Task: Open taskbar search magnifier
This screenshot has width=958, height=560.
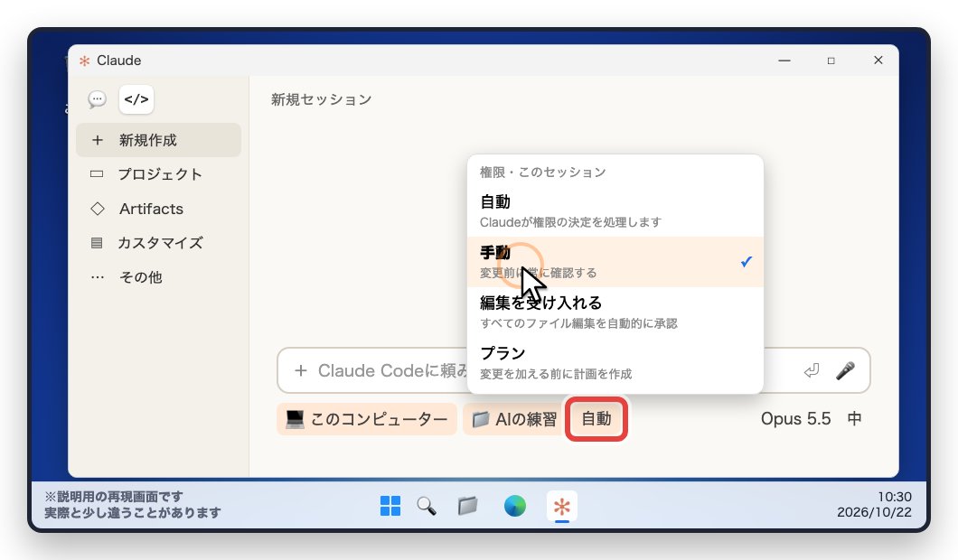Action: click(x=427, y=506)
